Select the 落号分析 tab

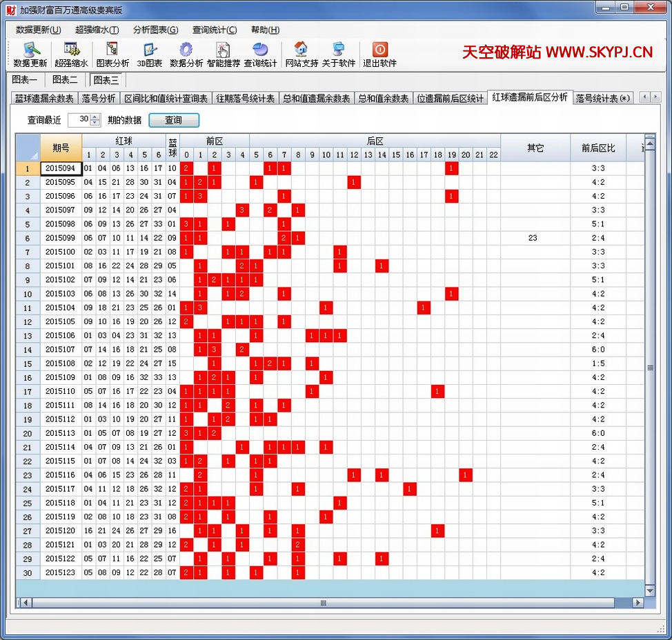tap(98, 99)
